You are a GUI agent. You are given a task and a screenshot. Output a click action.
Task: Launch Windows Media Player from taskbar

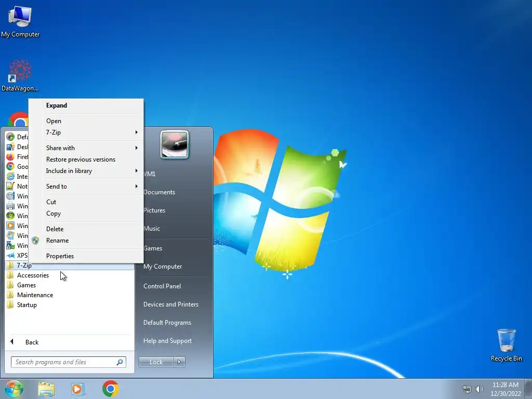[x=78, y=389]
